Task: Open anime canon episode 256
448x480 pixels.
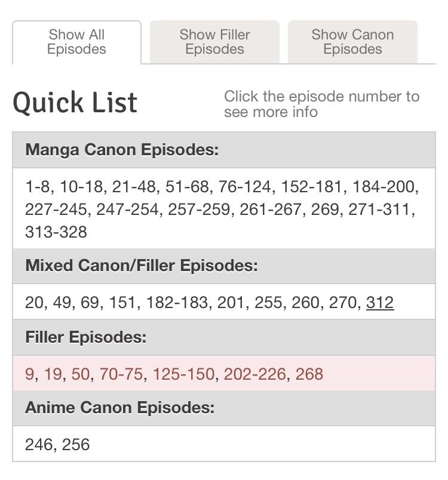Action: pyautogui.click(x=78, y=445)
